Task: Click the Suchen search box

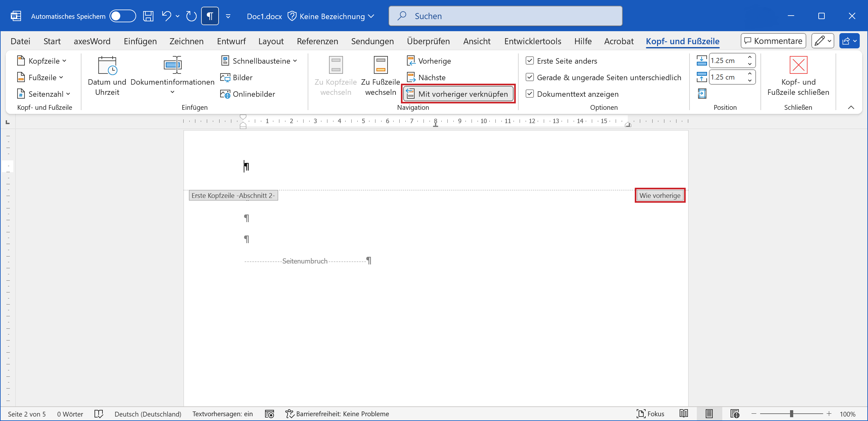Action: coord(505,16)
